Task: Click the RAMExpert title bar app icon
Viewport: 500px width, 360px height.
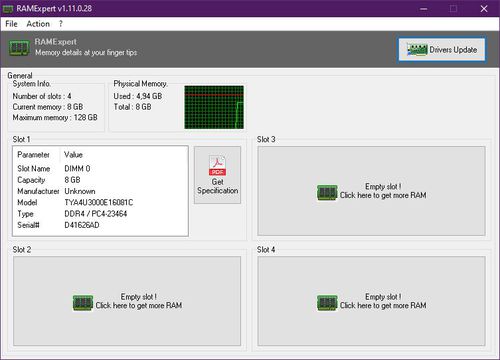Action: (8, 9)
